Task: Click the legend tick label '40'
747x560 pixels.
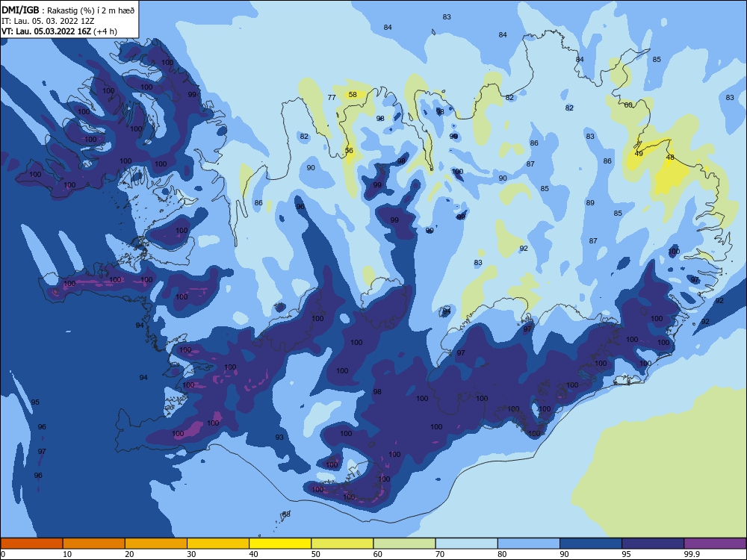Action: click(254, 554)
